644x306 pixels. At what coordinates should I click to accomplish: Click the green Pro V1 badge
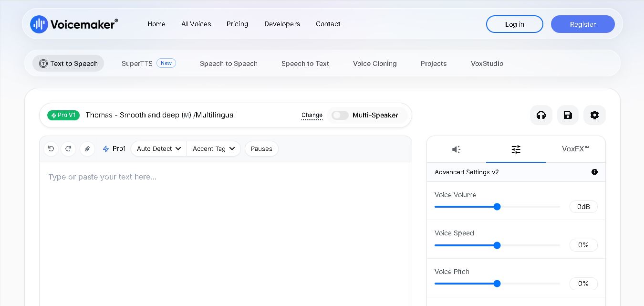pyautogui.click(x=63, y=115)
